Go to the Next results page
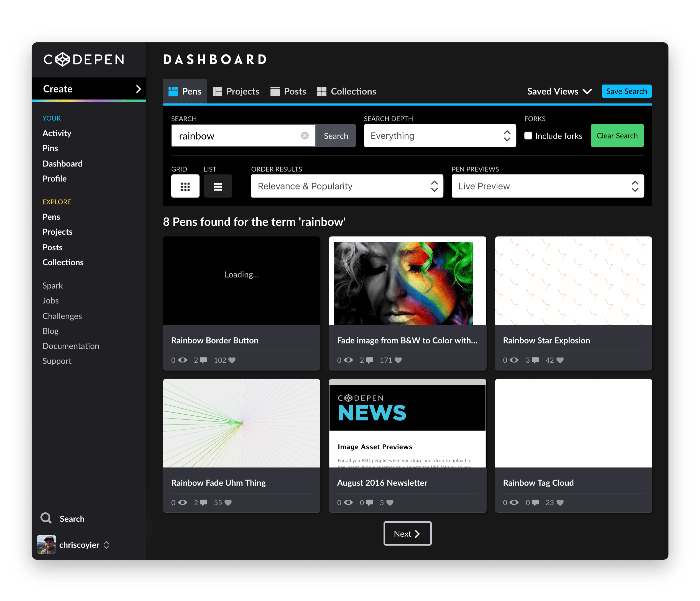The image size is (700, 601). [x=407, y=533]
